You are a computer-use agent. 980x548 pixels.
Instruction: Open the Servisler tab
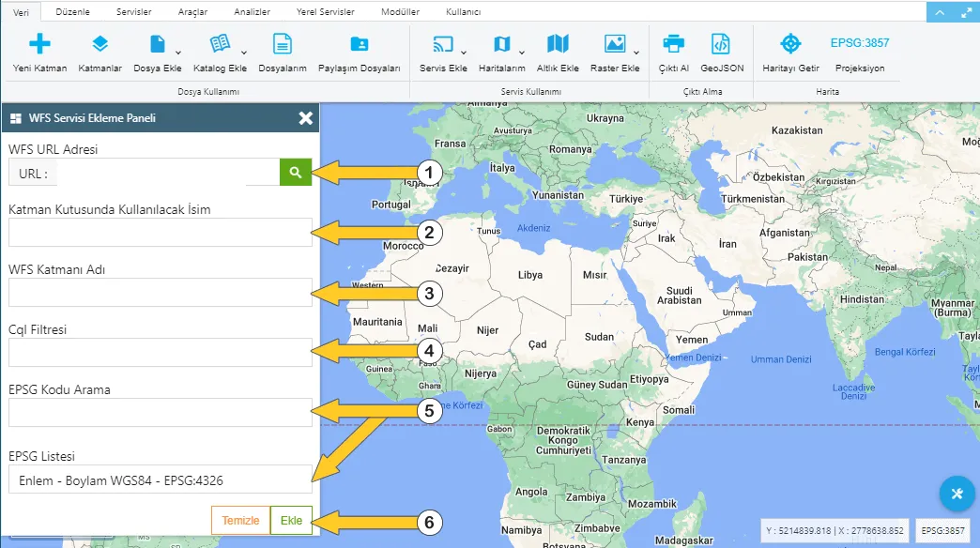133,12
